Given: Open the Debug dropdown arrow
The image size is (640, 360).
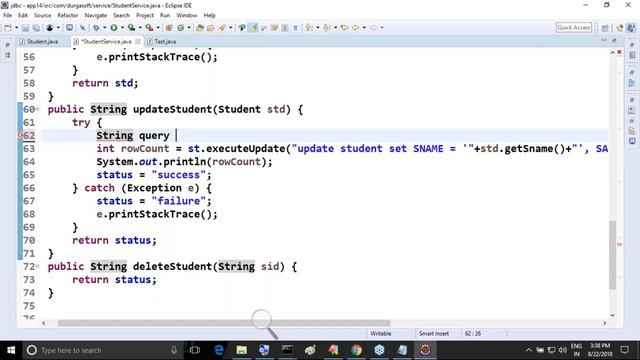Looking at the screenshot, I should click(x=104, y=28).
